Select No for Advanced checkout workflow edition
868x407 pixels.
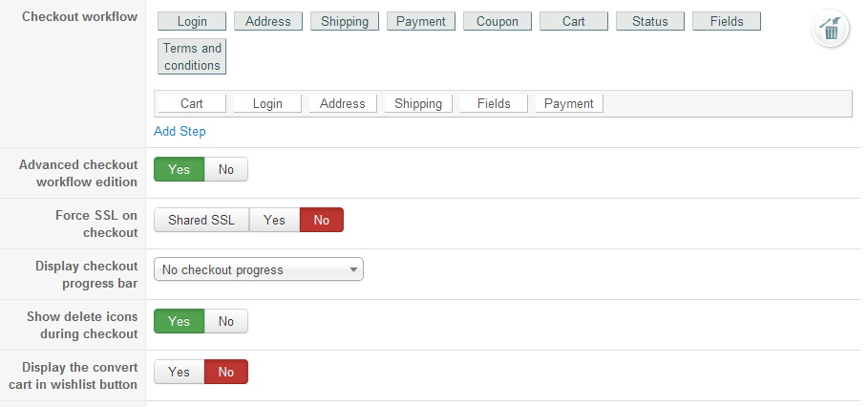[x=226, y=169]
